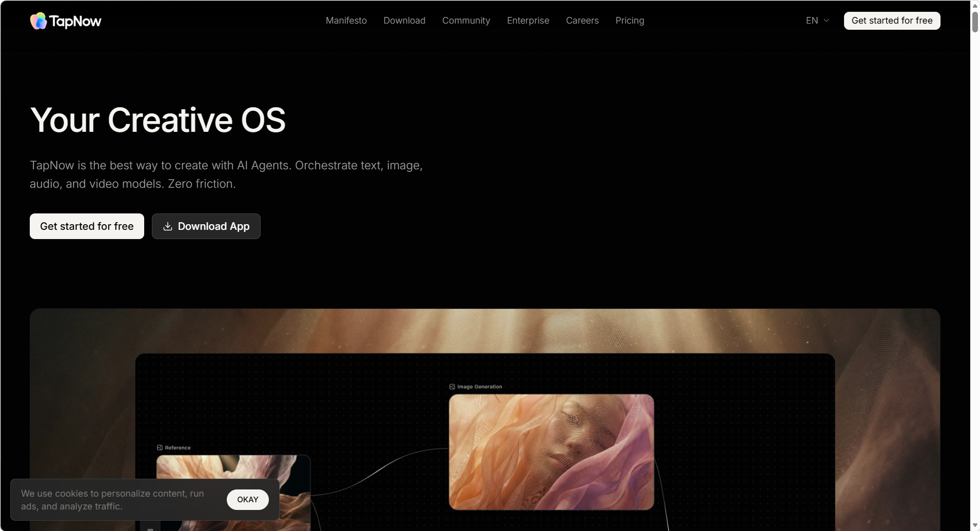This screenshot has height=531, width=980.
Task: Click the page scrollbar thumb
Action: coord(975,22)
